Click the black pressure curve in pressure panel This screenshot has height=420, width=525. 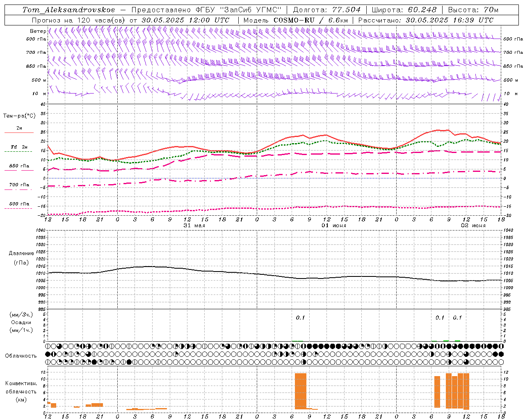[x=275, y=275]
